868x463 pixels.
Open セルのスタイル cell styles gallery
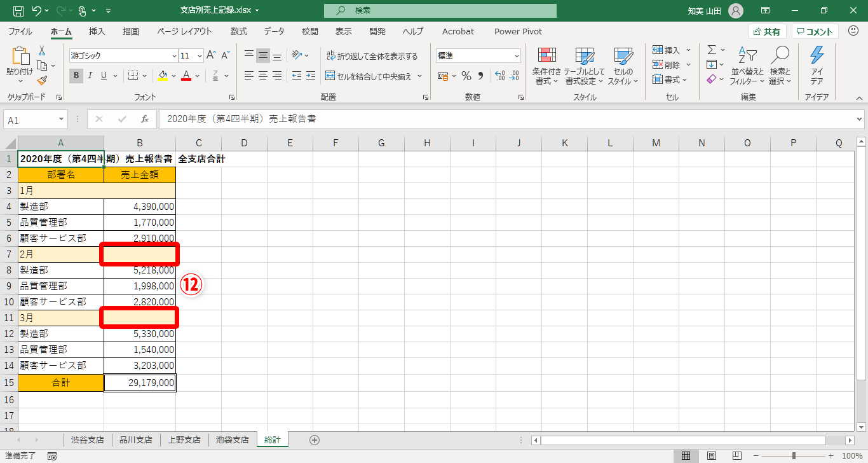coord(622,67)
